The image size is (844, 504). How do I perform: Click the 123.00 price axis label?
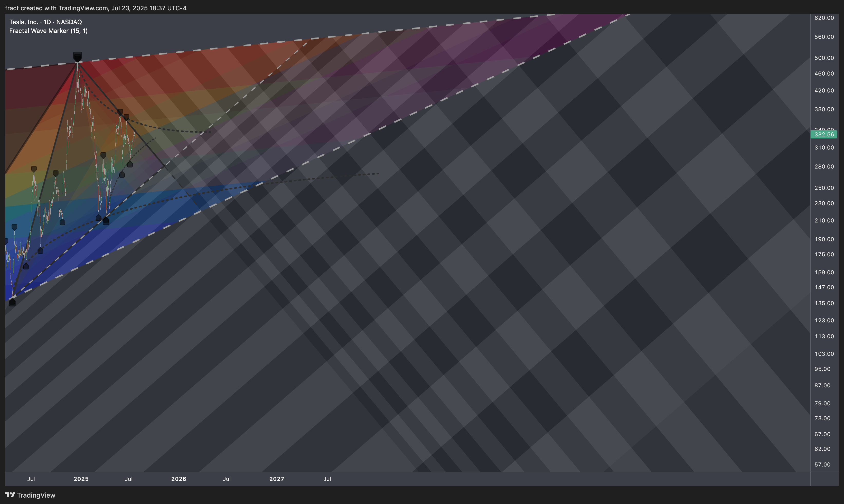point(824,320)
